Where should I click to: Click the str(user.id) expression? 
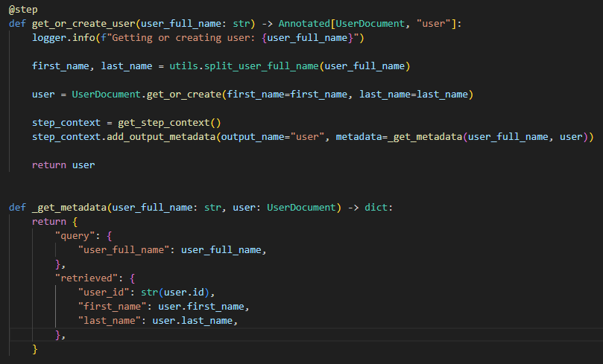pyautogui.click(x=175, y=293)
